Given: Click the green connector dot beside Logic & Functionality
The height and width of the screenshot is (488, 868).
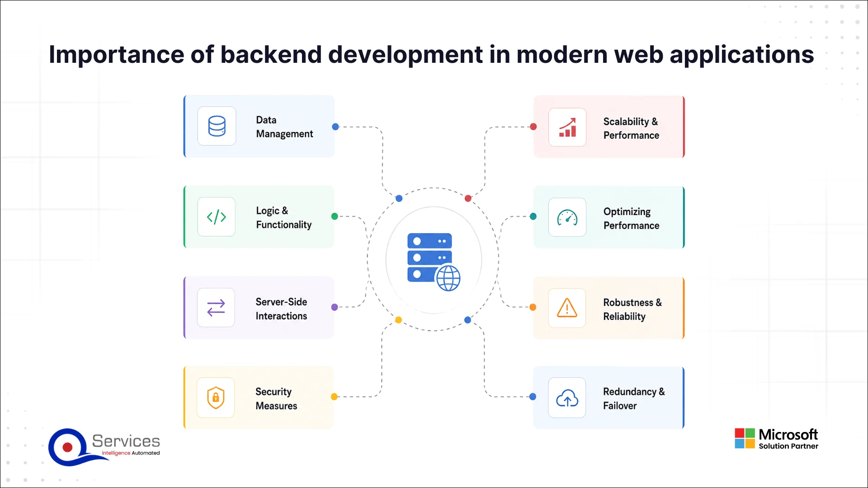Looking at the screenshot, I should point(335,216).
